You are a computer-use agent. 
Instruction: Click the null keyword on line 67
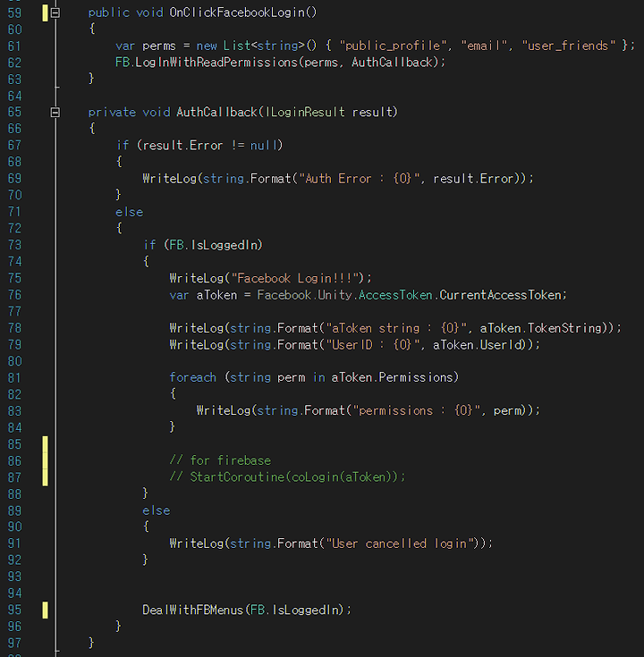pyautogui.click(x=264, y=146)
